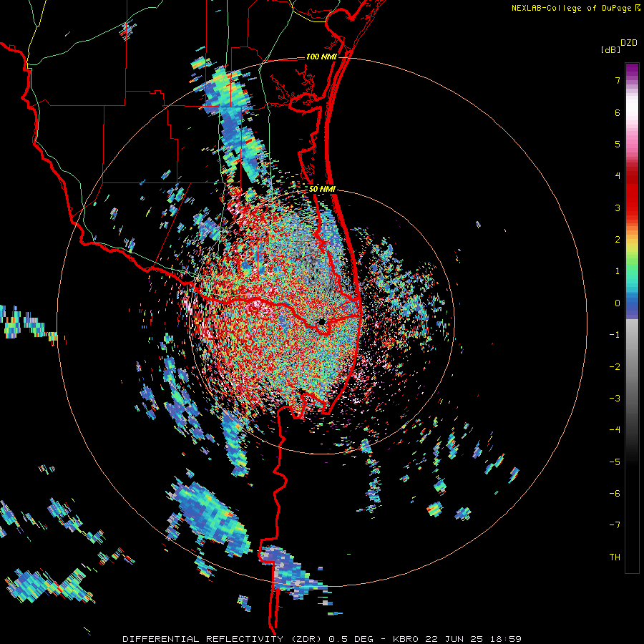The height and width of the screenshot is (644, 644).
Task: Click the 1 value on color scale
Action: point(618,271)
